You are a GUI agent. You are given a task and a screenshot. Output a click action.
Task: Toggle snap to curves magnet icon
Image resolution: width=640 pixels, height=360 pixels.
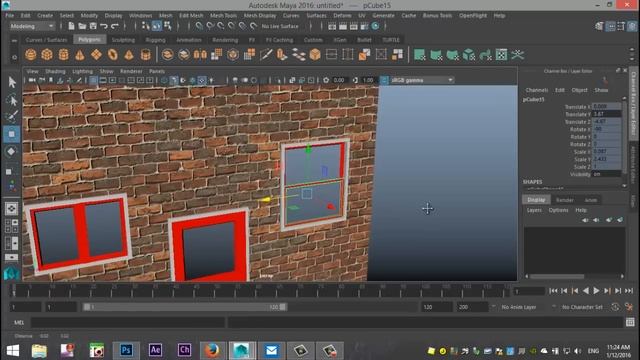click(x=210, y=26)
